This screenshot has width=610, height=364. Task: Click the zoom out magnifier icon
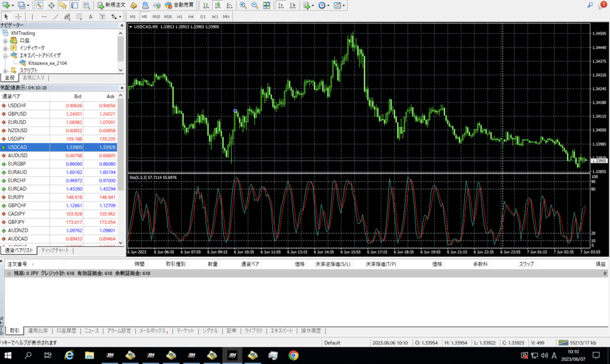[254, 5]
